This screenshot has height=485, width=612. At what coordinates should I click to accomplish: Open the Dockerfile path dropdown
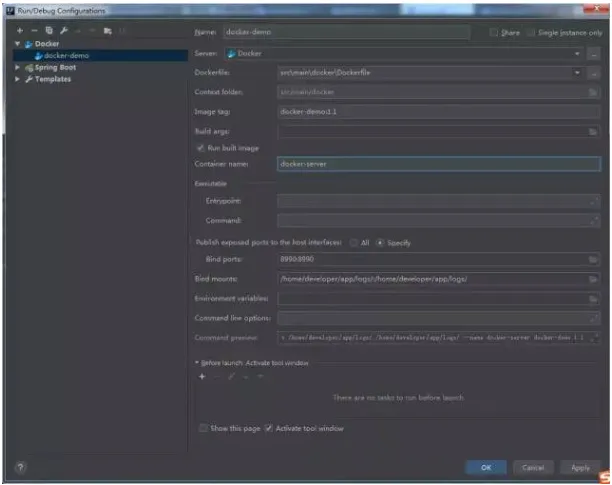pyautogui.click(x=577, y=73)
